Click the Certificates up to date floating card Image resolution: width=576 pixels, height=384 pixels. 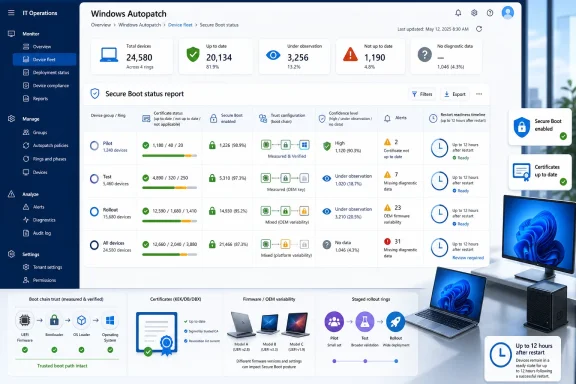click(x=540, y=172)
